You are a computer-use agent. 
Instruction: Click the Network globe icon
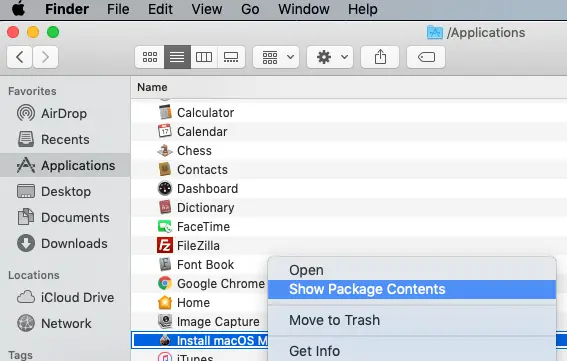pos(26,323)
